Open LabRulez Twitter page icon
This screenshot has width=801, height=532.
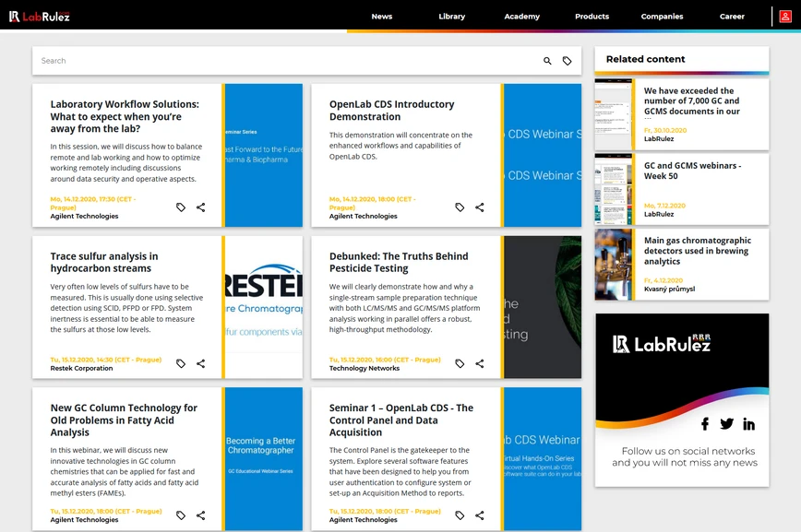pyautogui.click(x=726, y=424)
